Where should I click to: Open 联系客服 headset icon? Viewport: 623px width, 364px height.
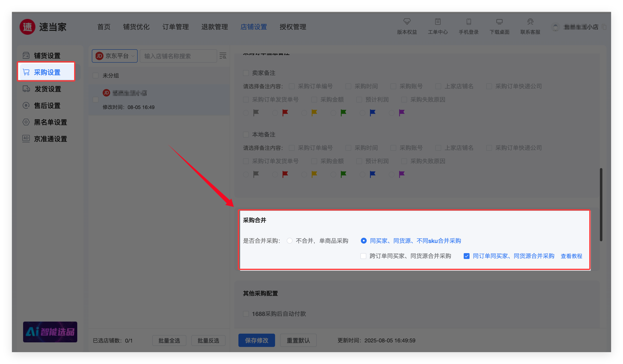click(530, 22)
